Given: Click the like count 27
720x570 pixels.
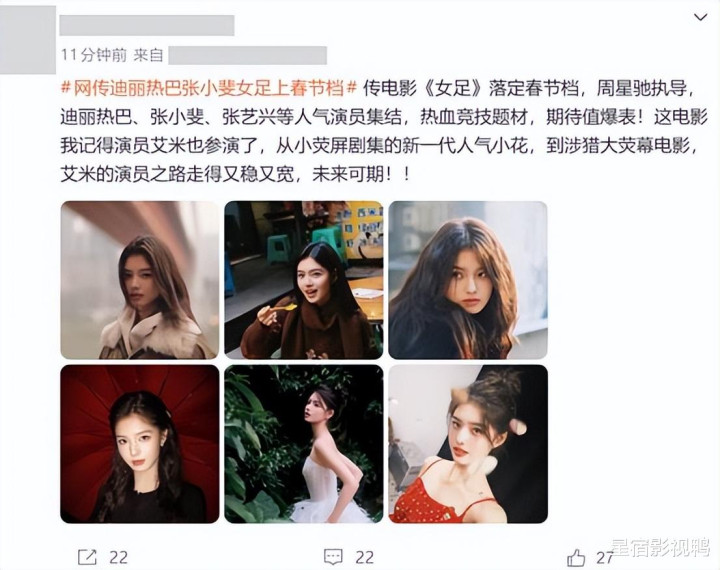Looking at the screenshot, I should click(605, 558).
